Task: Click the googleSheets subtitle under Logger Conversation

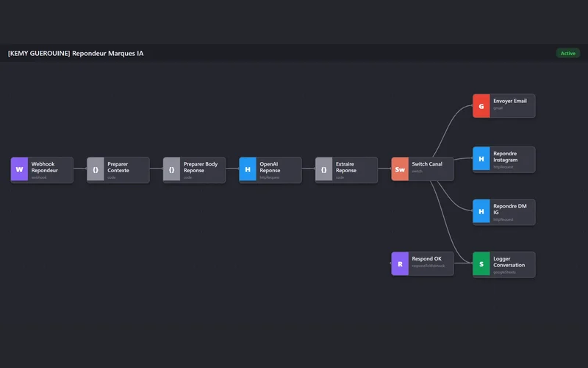Action: 505,272
